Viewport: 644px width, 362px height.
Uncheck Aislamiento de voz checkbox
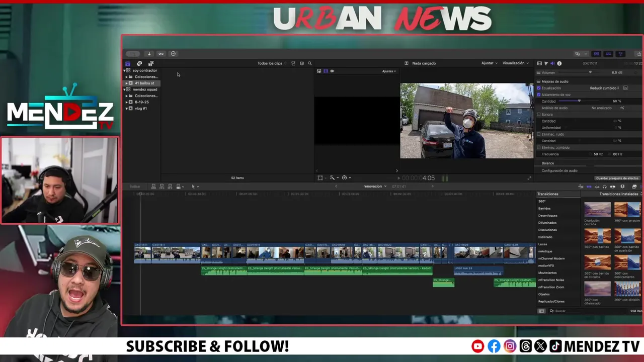[539, 95]
